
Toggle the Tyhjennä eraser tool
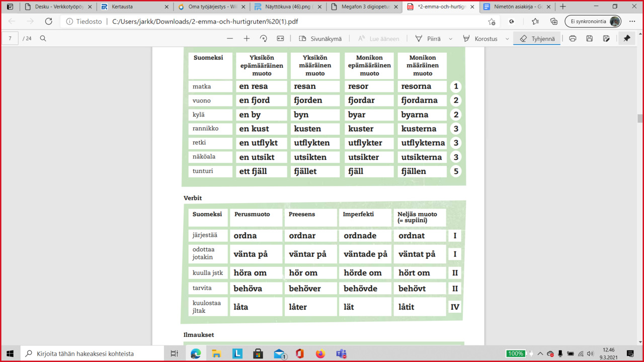[537, 39]
